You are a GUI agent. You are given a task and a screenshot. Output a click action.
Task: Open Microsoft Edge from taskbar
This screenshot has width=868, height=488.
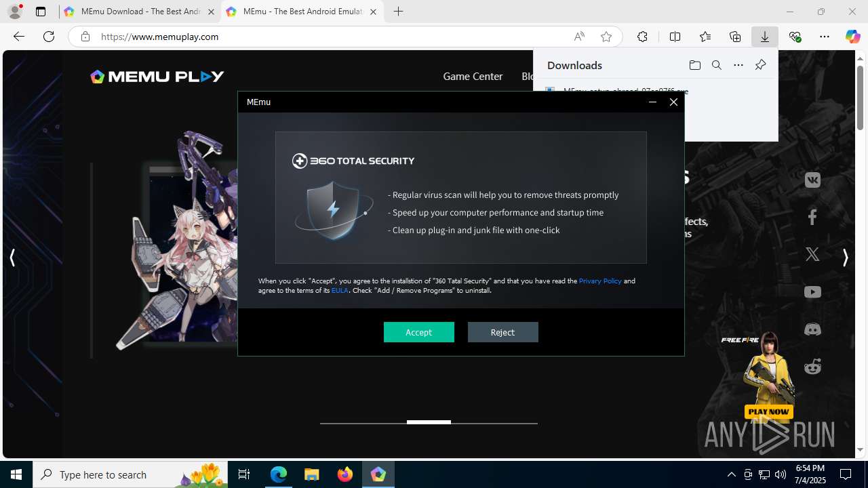coord(279,474)
